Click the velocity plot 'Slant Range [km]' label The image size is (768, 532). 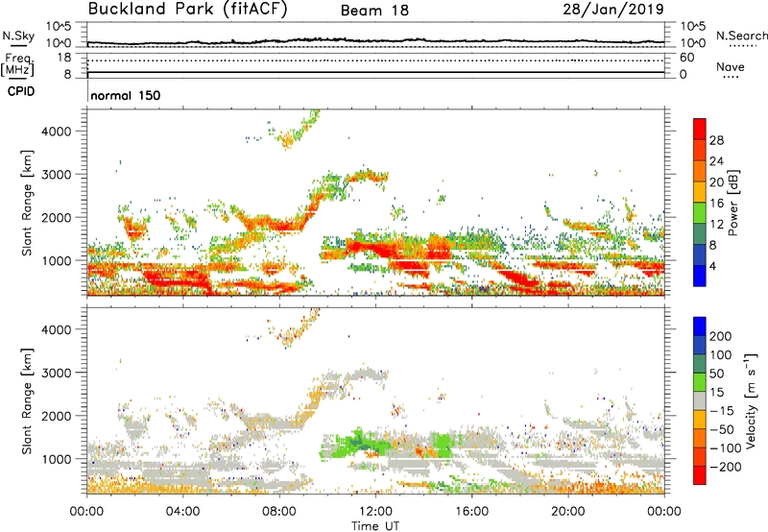27,400
